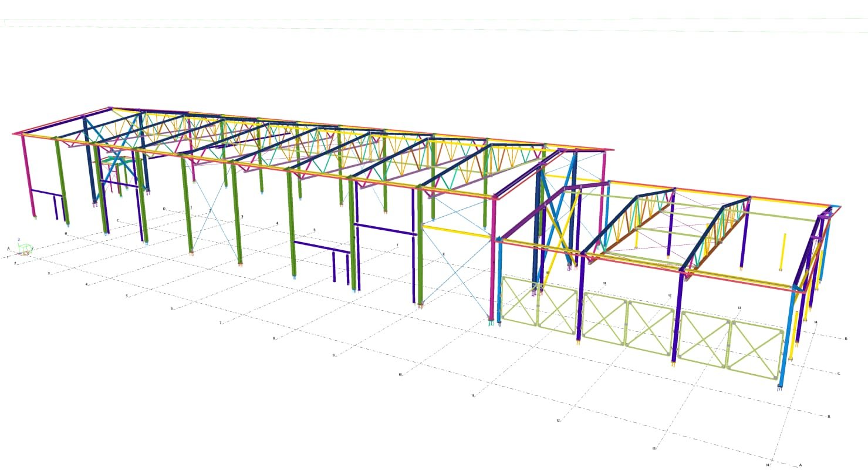Click grid label B on the right side

(829, 417)
